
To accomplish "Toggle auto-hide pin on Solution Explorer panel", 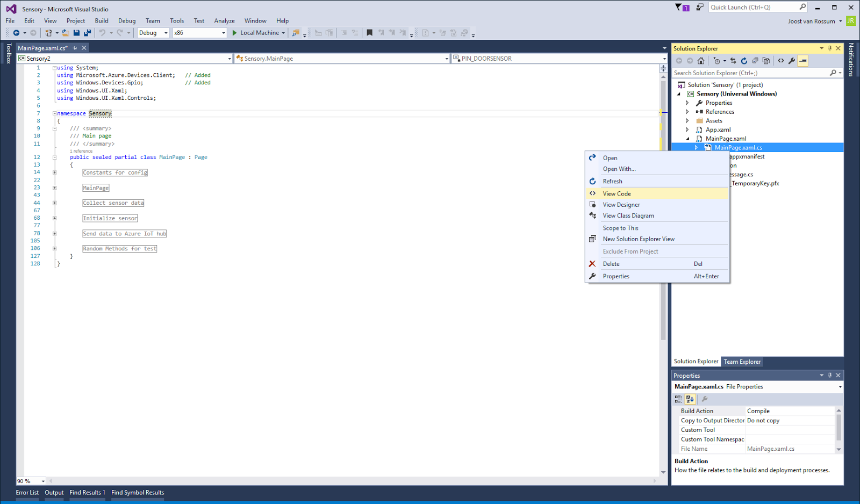I will [x=829, y=48].
